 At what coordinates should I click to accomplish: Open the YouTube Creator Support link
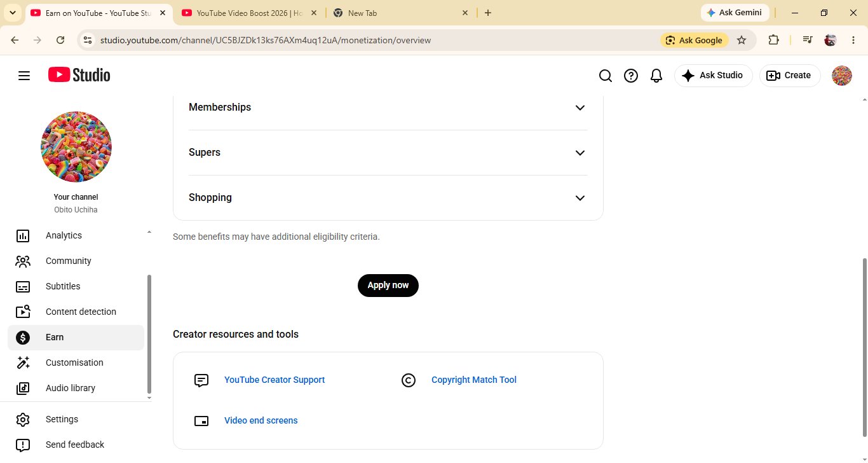pyautogui.click(x=275, y=380)
